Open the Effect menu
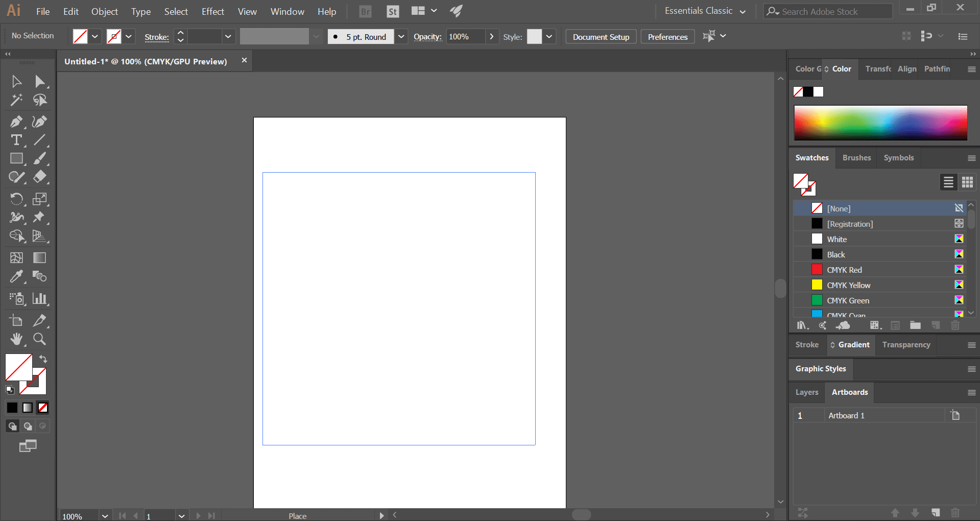 pos(212,11)
